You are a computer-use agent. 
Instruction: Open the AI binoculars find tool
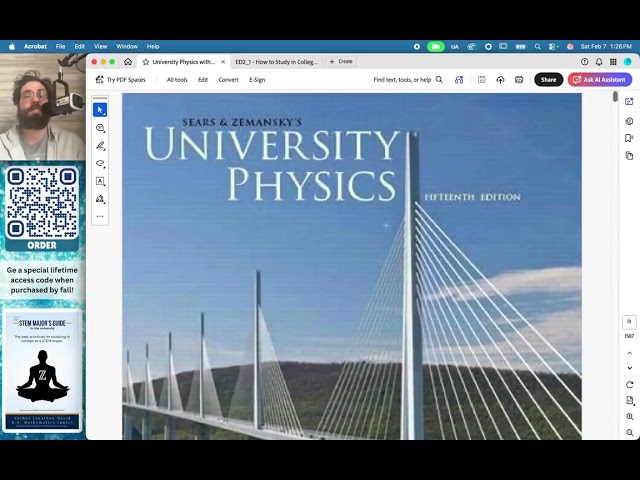(459, 80)
